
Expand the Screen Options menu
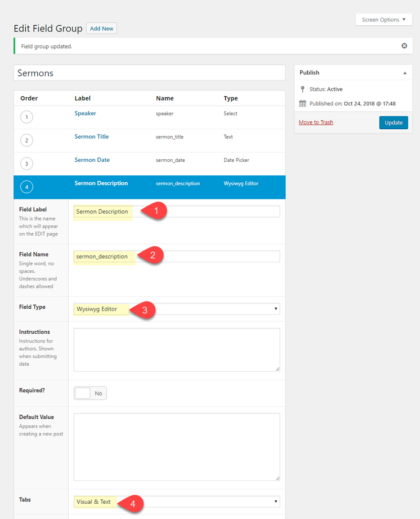(384, 20)
